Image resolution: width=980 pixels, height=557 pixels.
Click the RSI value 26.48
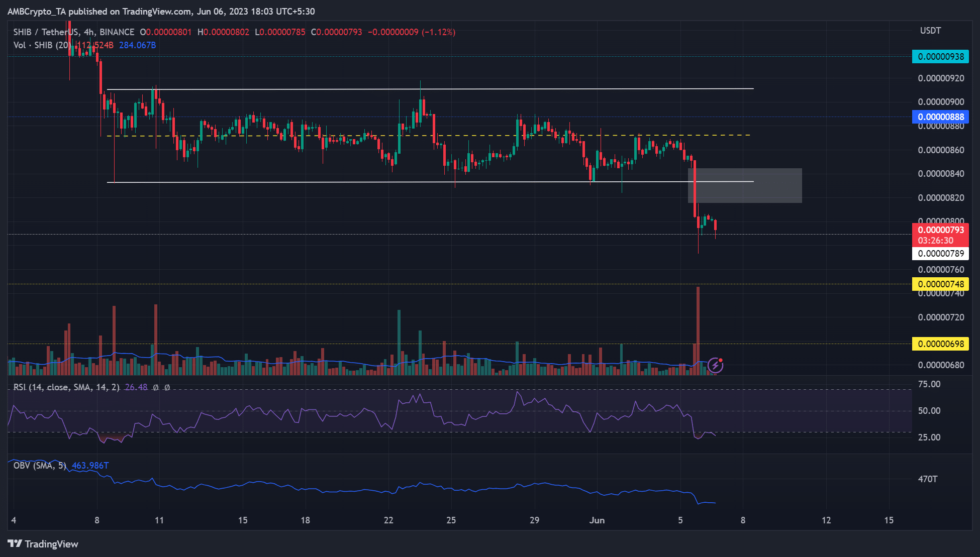pyautogui.click(x=136, y=387)
